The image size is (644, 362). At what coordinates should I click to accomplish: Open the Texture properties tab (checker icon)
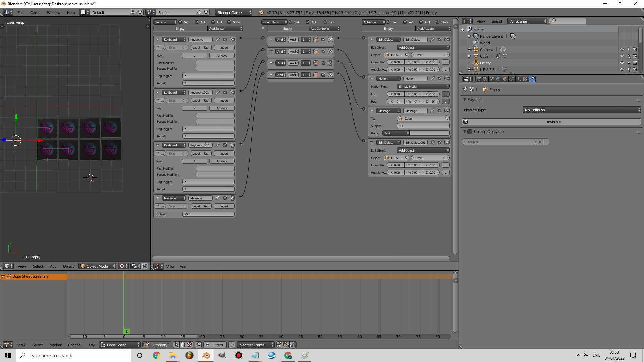(x=525, y=79)
